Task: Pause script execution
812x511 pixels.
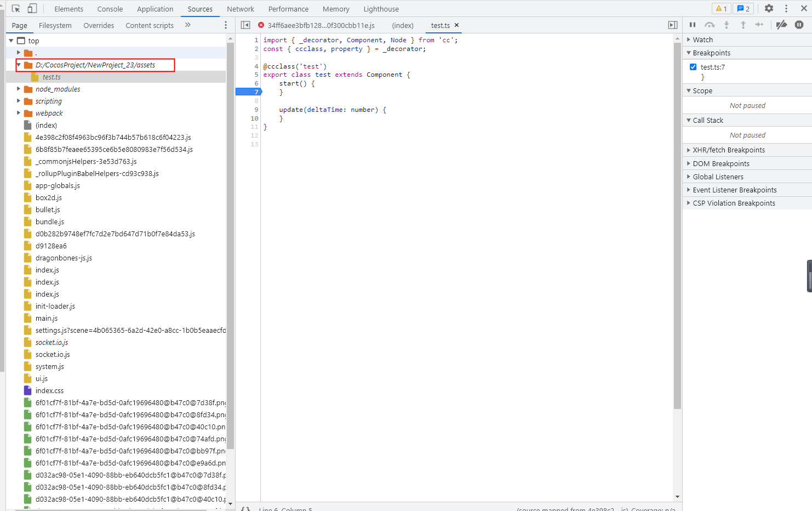Action: [x=693, y=25]
